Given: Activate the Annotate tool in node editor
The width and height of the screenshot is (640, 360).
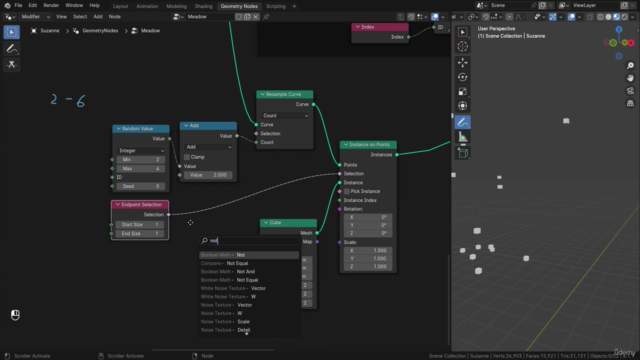Looking at the screenshot, I should [x=11, y=49].
